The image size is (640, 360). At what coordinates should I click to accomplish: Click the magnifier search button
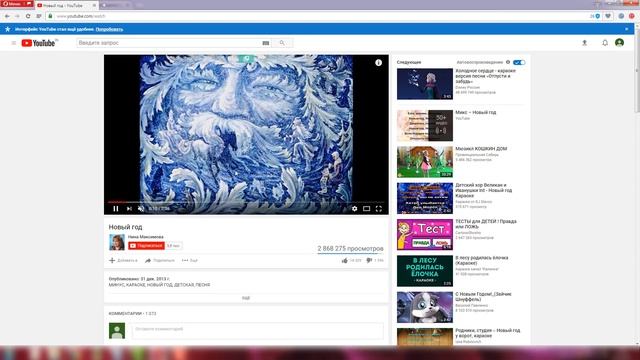tap(282, 43)
